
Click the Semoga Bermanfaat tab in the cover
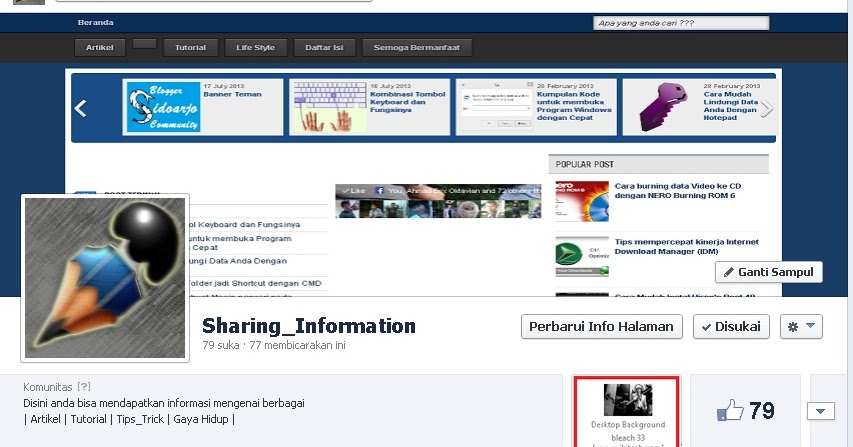click(417, 47)
